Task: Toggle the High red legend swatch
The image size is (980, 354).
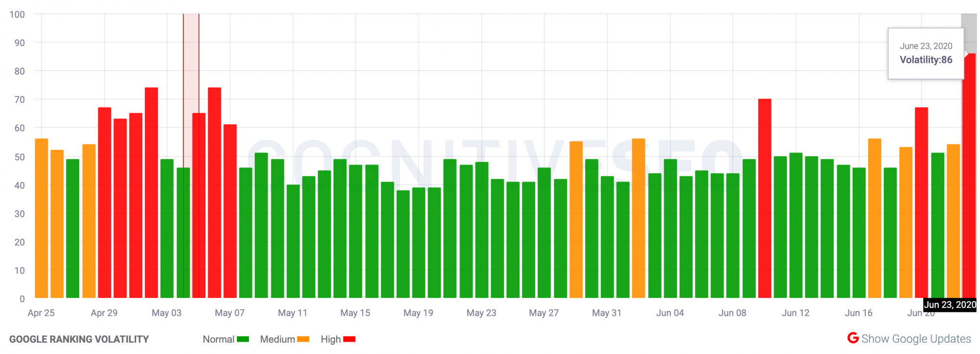Action: 349,339
